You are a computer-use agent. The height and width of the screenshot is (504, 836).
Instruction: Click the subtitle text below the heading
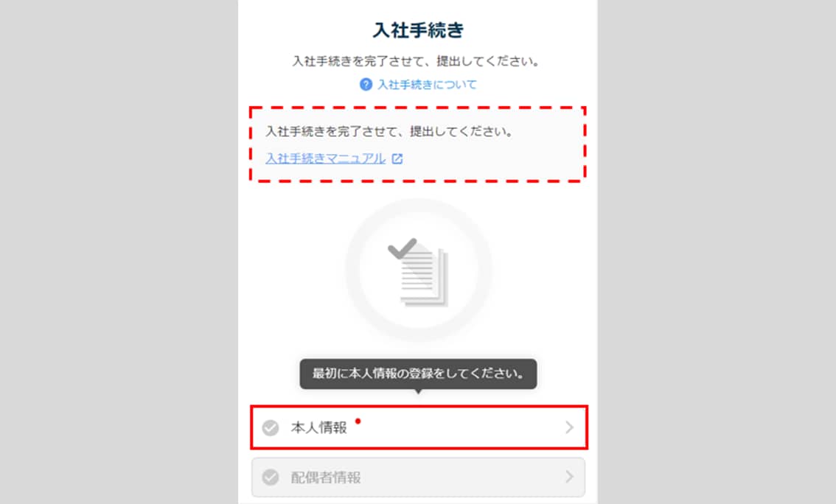(x=416, y=61)
